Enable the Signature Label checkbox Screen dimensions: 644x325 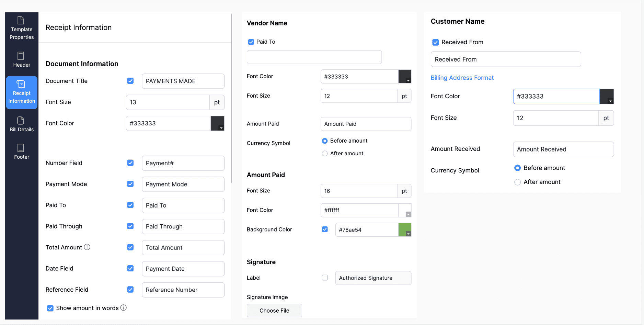[x=325, y=278]
